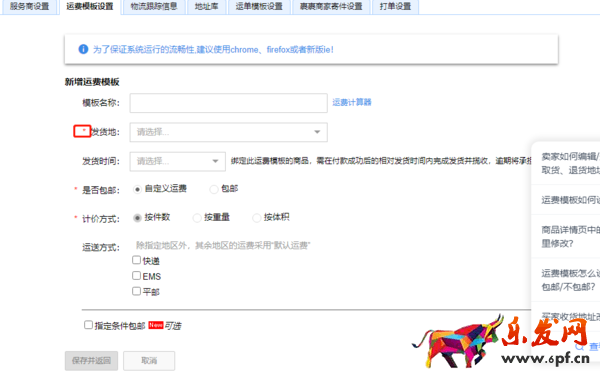Select the 包邮 radio button

point(214,190)
